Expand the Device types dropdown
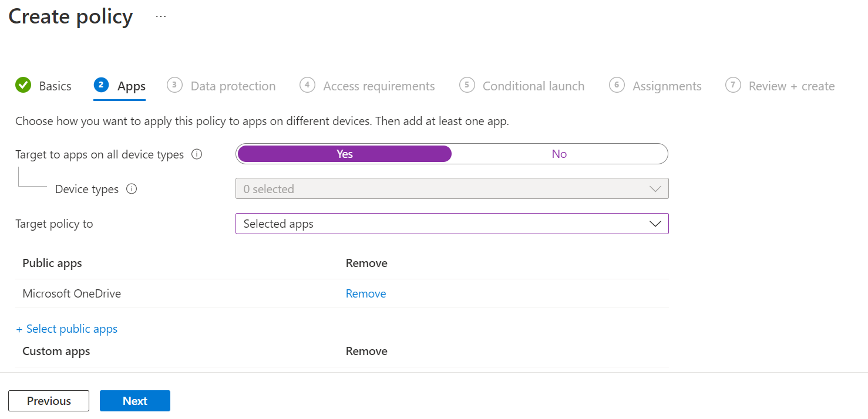This screenshot has width=868, height=419. tap(452, 189)
